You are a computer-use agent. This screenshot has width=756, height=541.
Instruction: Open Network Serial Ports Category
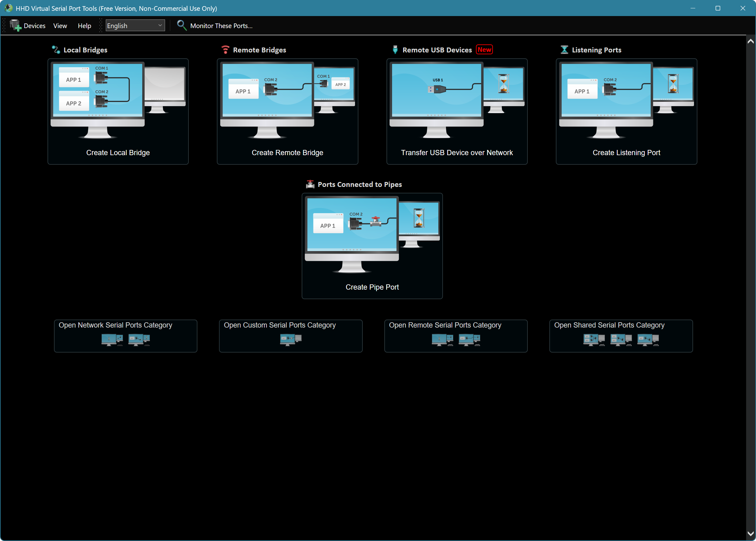pos(126,336)
